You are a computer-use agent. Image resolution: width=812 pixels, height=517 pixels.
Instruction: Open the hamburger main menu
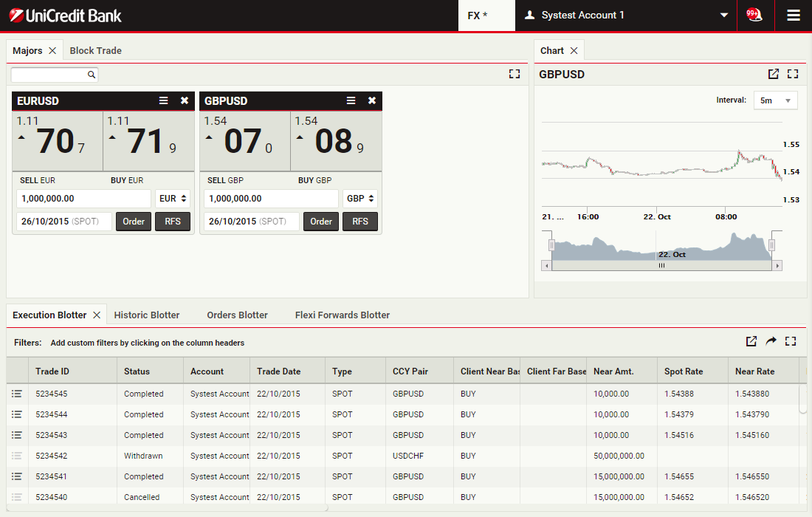click(794, 15)
